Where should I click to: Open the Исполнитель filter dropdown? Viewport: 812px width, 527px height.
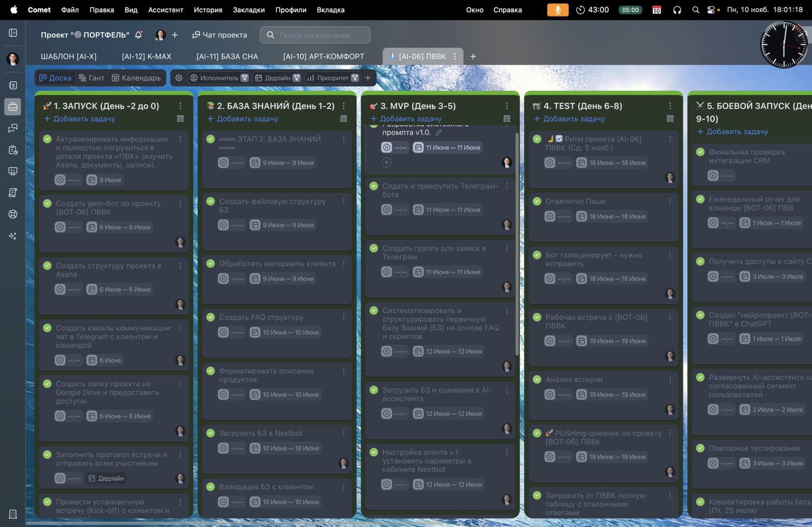point(219,78)
